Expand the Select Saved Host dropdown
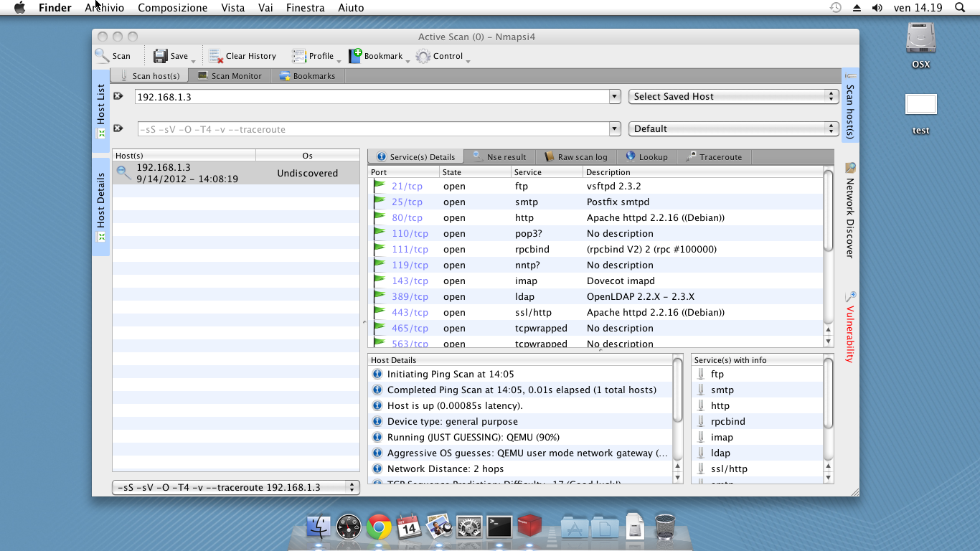This screenshot has width=980, height=551. 733,97
